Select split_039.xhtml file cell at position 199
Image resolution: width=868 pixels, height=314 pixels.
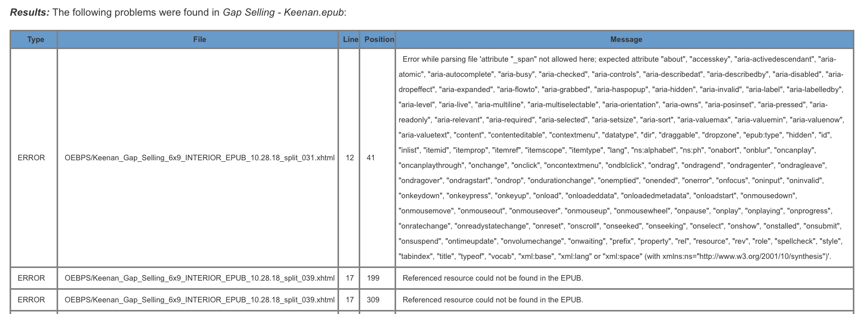coord(200,278)
